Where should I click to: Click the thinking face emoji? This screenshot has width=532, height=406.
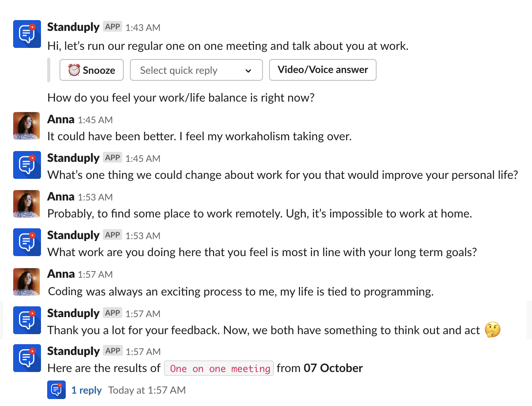click(x=493, y=330)
